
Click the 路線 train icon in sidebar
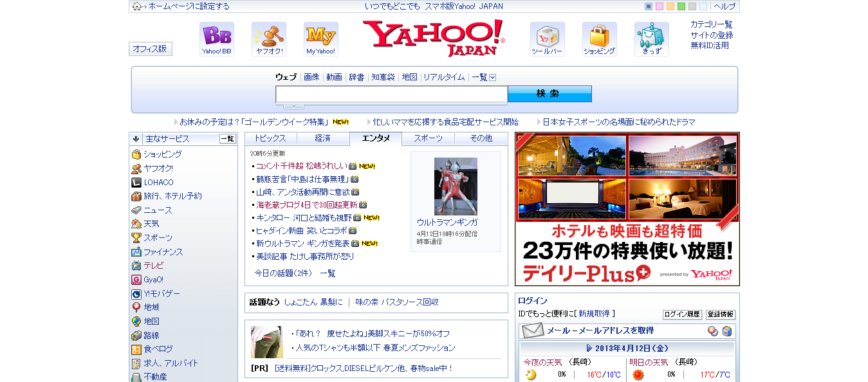(x=136, y=336)
